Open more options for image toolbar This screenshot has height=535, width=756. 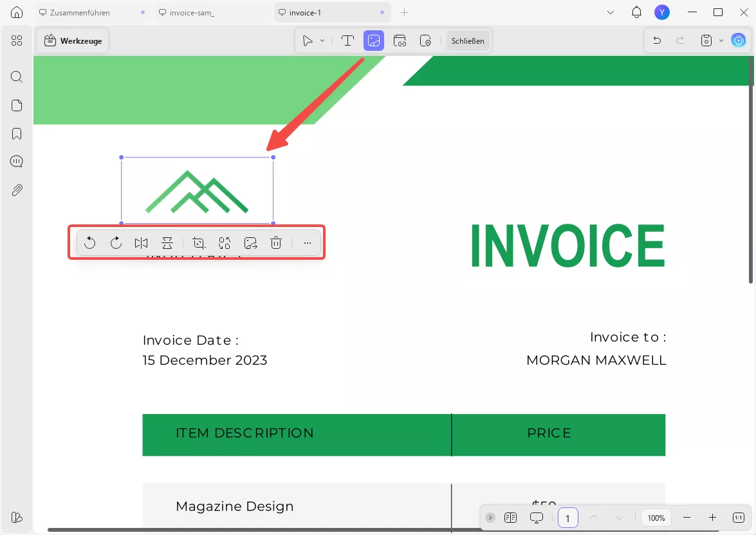(307, 243)
